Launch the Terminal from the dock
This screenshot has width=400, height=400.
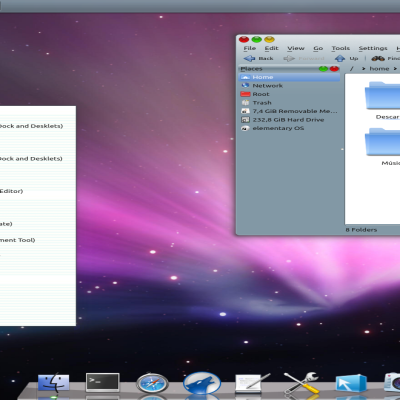[x=102, y=382]
